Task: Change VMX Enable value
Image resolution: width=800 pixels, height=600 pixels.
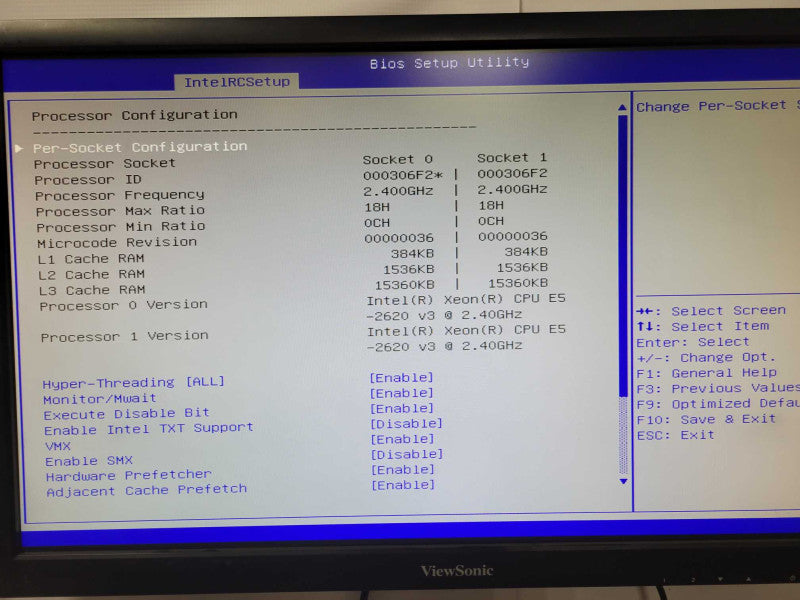Action: (403, 439)
